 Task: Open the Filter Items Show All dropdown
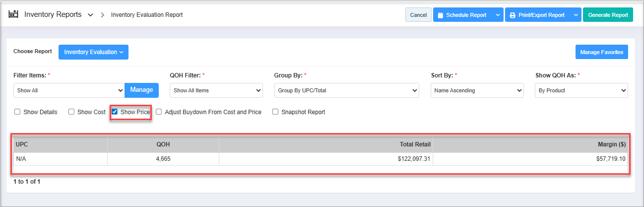click(69, 90)
